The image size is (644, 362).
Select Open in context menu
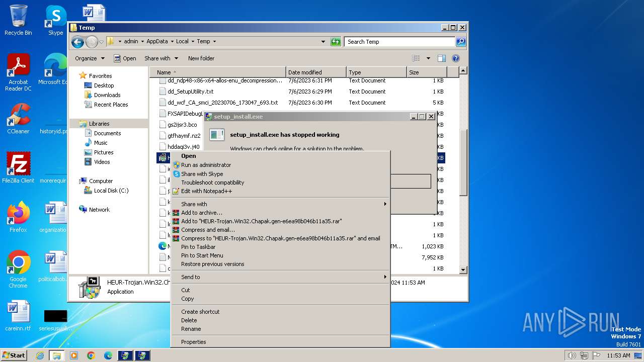tap(280, 156)
